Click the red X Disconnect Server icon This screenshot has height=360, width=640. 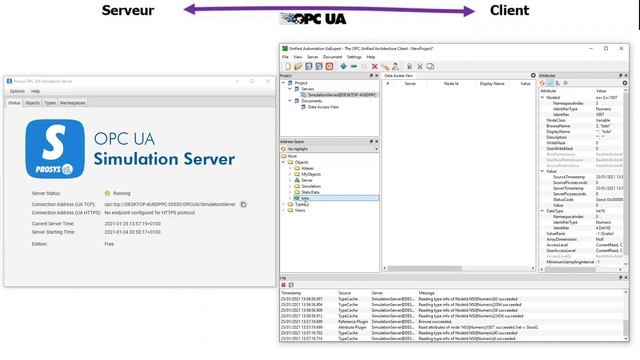tap(374, 67)
